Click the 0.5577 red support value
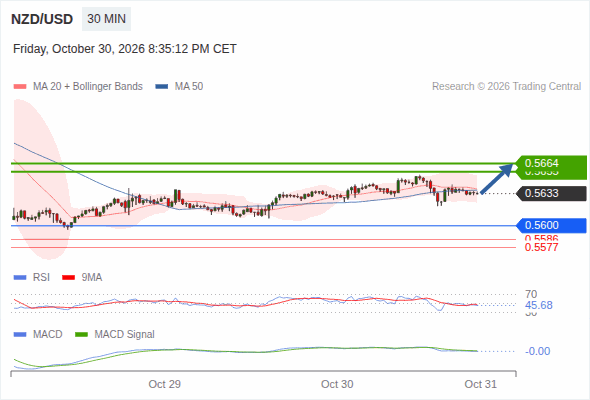Image resolution: width=590 pixels, height=400 pixels. pos(541,248)
